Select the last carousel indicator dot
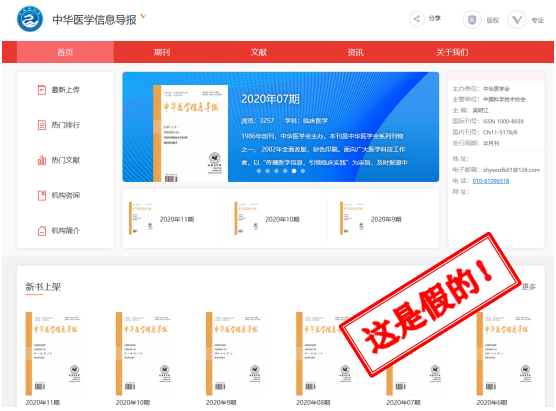 coord(302,171)
